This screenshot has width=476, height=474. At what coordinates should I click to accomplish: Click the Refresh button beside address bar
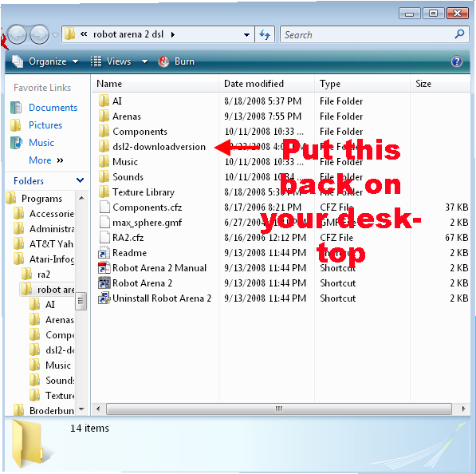click(265, 34)
